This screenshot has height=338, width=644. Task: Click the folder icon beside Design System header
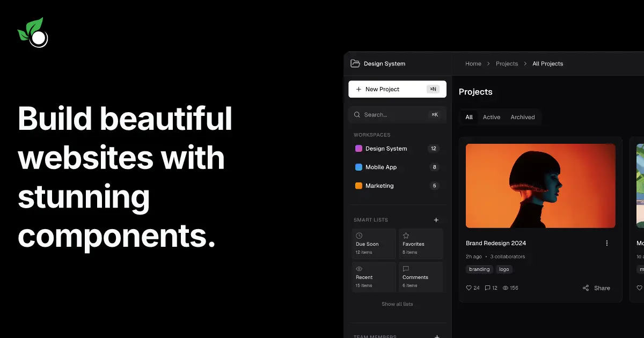pyautogui.click(x=356, y=63)
